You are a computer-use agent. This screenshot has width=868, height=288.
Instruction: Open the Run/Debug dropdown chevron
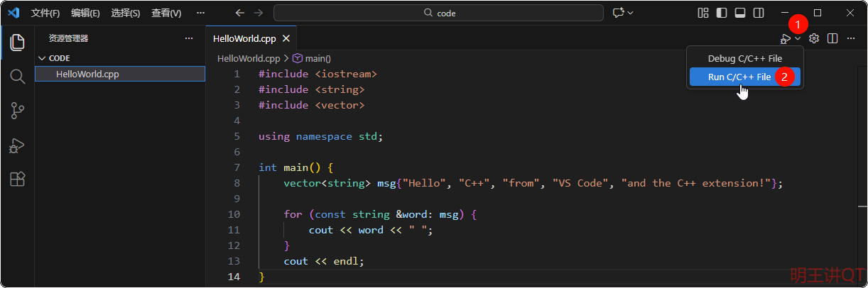798,38
